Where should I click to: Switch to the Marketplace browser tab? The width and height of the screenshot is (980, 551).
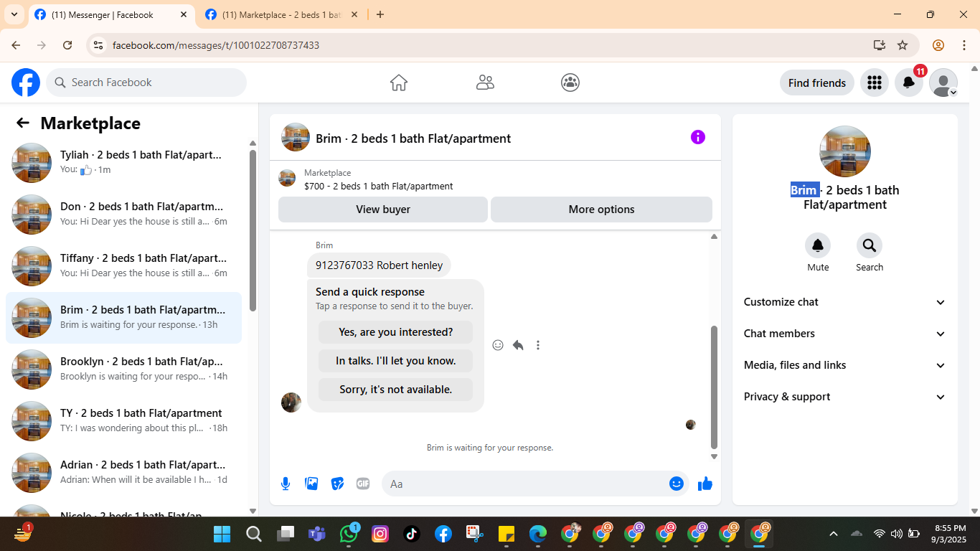282,14
